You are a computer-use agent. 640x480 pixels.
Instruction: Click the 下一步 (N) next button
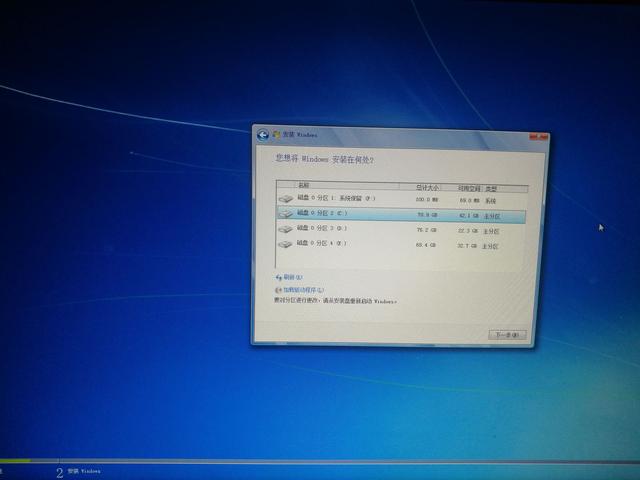click(x=507, y=335)
